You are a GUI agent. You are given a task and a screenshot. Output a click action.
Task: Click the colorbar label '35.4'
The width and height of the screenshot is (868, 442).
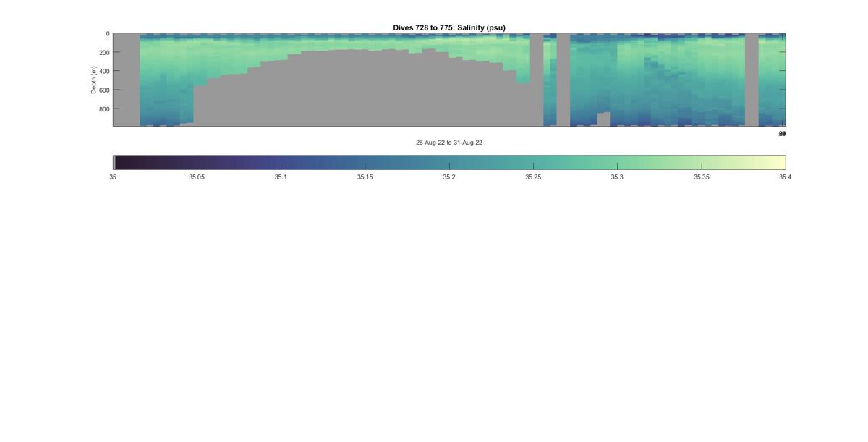pyautogui.click(x=786, y=177)
